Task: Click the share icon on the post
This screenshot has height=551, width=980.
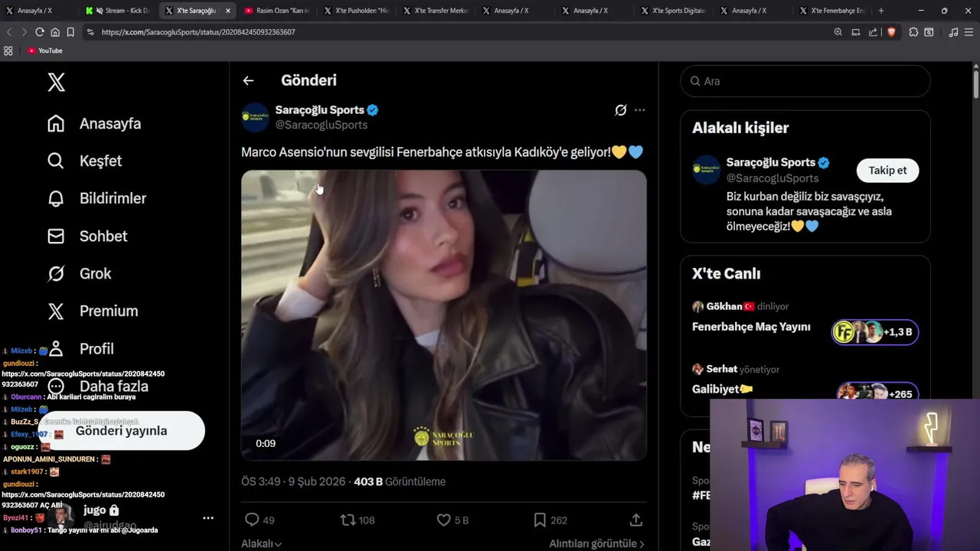Action: click(x=635, y=520)
